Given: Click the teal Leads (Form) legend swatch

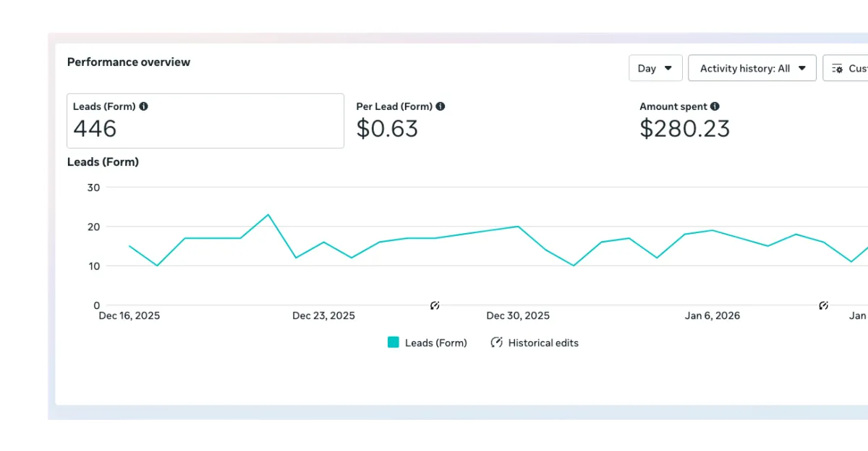Looking at the screenshot, I should tap(393, 342).
